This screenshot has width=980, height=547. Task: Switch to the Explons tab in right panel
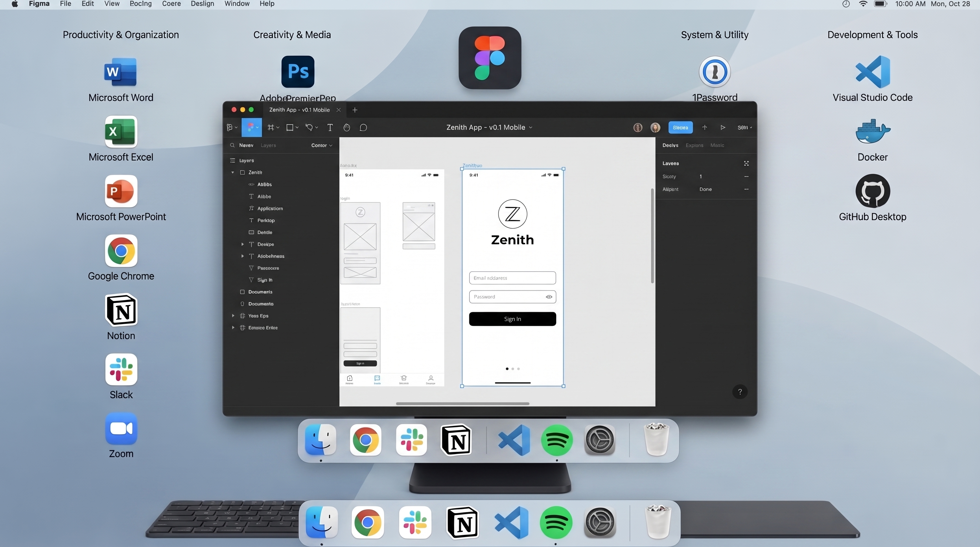(x=694, y=145)
